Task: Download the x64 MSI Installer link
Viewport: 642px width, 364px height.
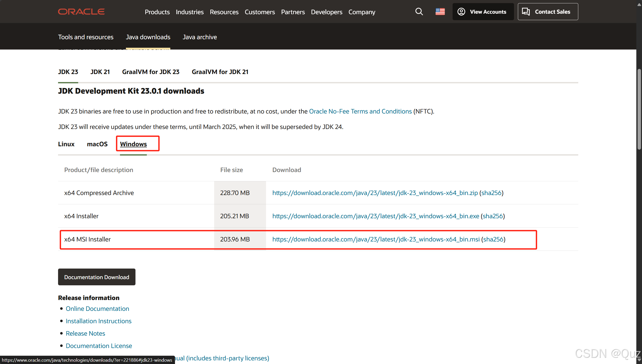Action: 376,239
